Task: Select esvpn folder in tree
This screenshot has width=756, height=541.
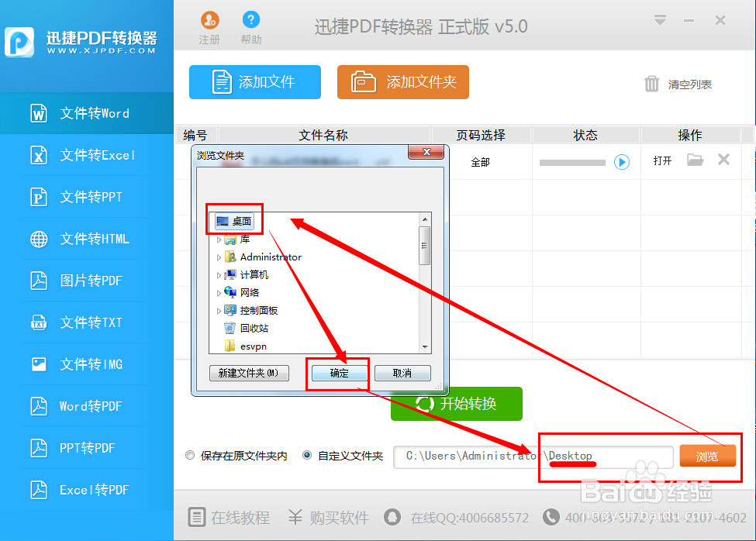Action: point(246,346)
